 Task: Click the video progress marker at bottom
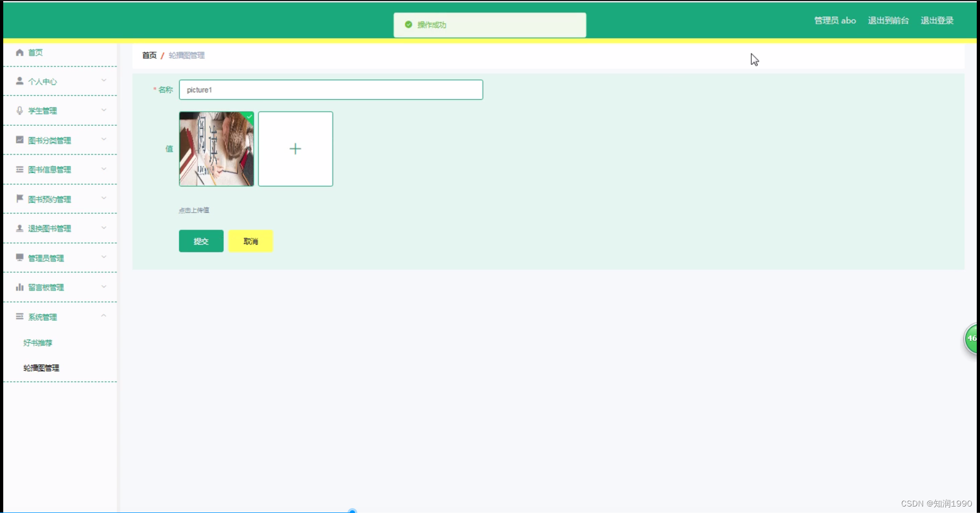(352, 511)
